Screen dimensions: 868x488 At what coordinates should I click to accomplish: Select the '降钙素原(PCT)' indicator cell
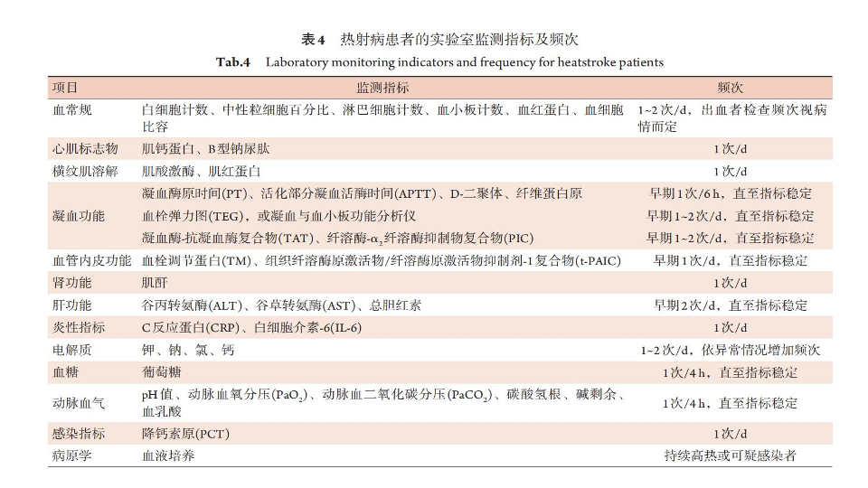point(185,434)
